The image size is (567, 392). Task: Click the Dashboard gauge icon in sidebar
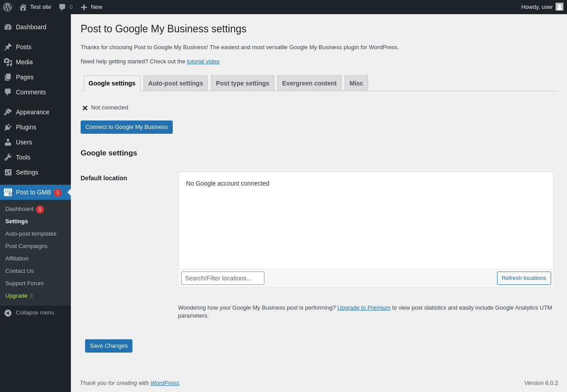click(8, 27)
